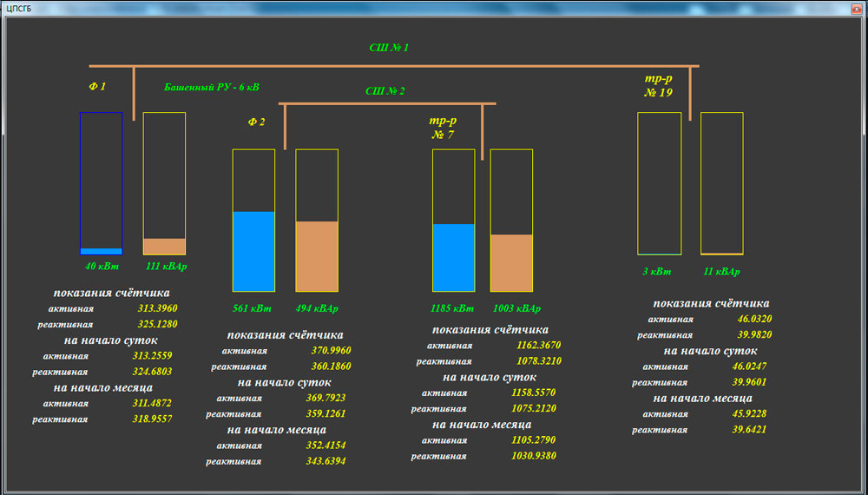
Task: Select the 3 кВт bar for тр-р № 19
Action: 660,183
